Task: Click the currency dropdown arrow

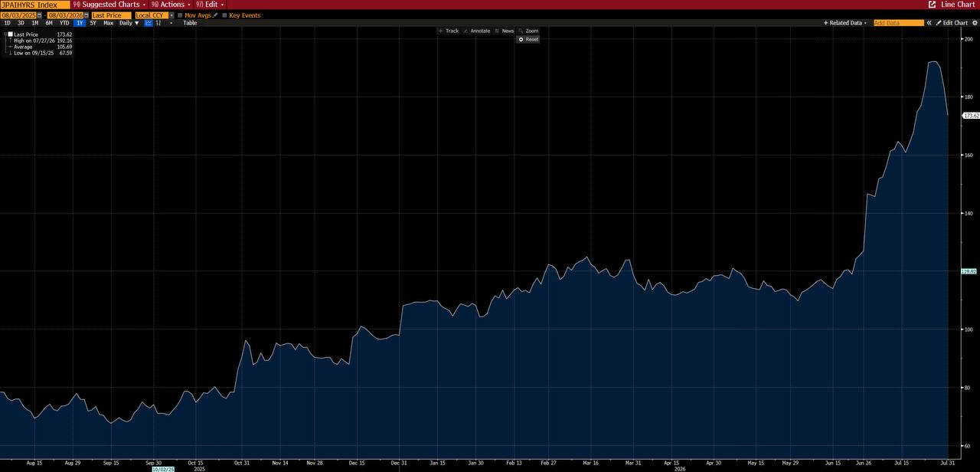Action: tap(171, 15)
